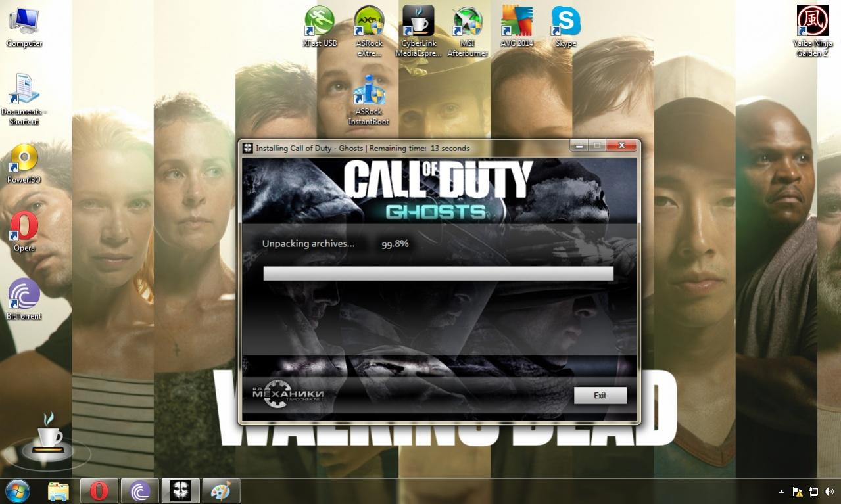Open the Yaiba Ninja Gaiden Z shortcut

point(813,31)
